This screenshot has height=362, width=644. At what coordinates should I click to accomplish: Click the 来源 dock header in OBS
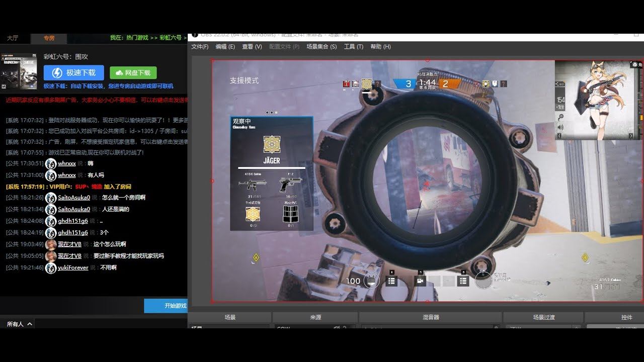tap(315, 318)
